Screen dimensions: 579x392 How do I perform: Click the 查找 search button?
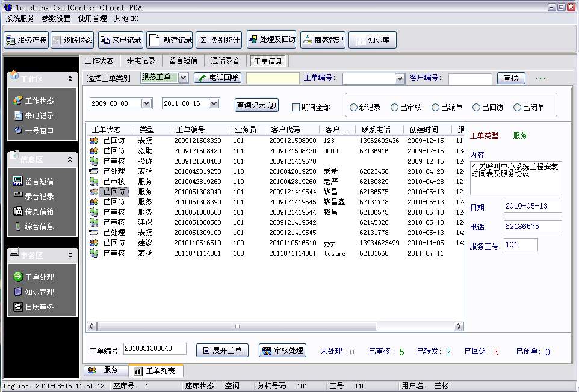coord(511,78)
